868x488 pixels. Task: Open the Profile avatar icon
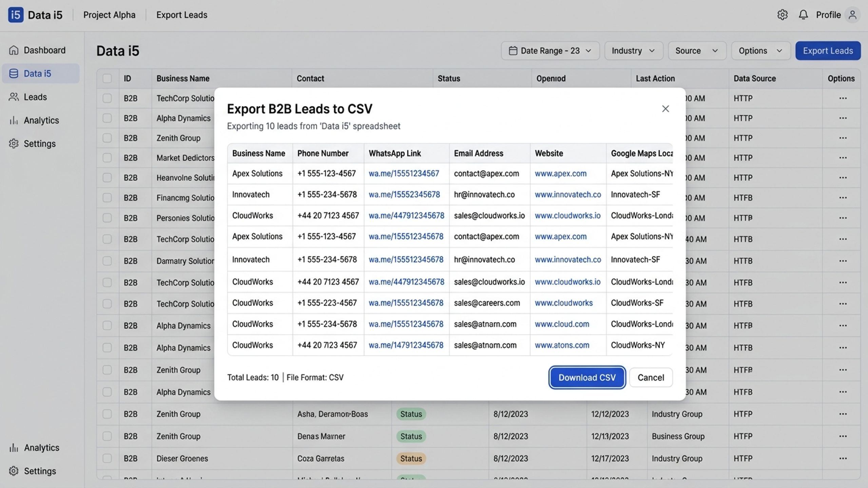852,15
